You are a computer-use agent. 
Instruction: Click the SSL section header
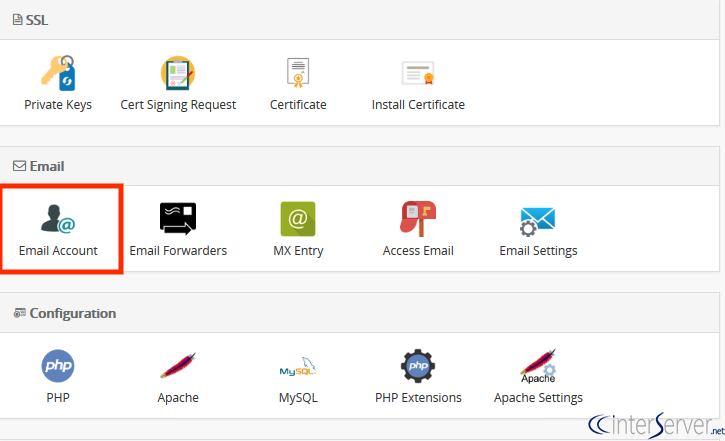[30, 20]
